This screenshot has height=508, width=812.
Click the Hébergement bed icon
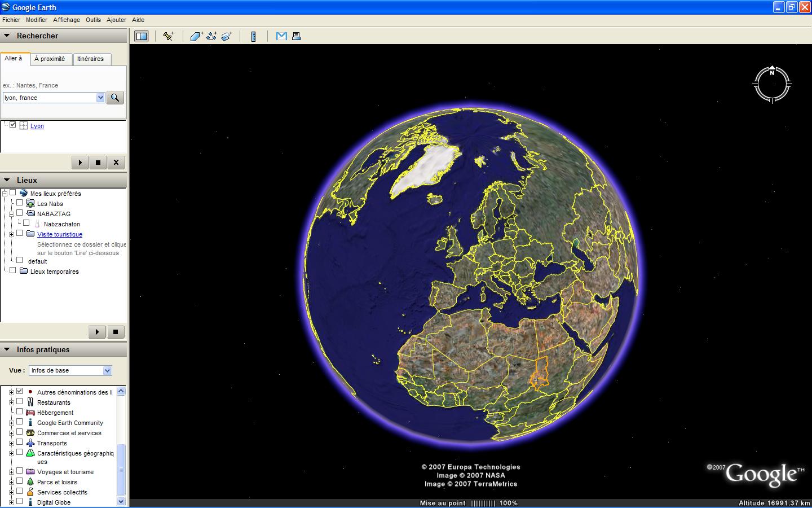(30, 413)
